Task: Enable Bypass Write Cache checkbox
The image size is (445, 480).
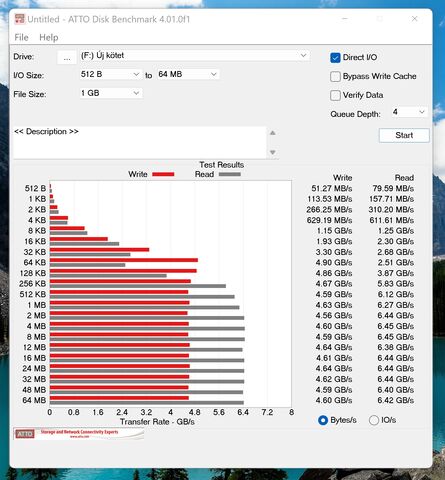Action: click(335, 77)
